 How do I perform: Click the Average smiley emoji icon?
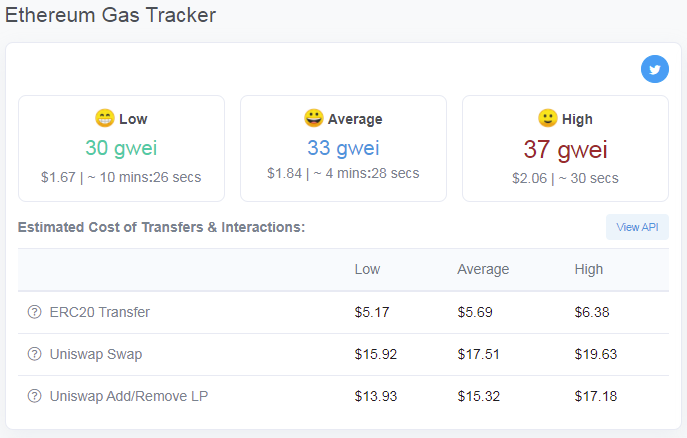point(314,118)
